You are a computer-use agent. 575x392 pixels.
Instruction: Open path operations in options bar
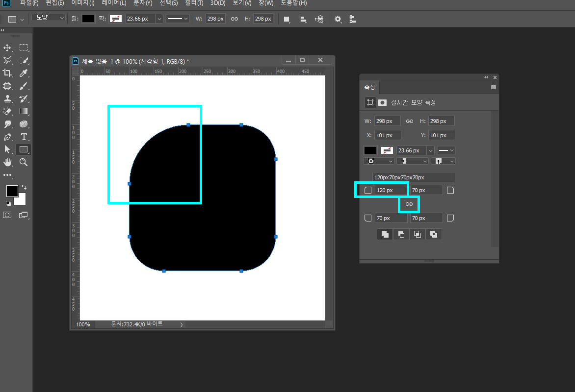(x=287, y=19)
